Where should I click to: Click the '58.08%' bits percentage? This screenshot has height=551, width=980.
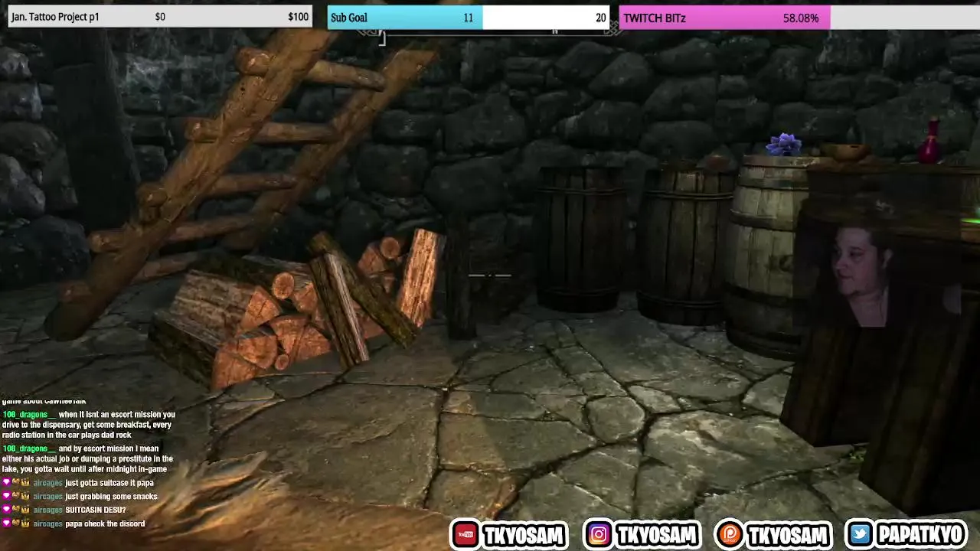click(801, 18)
